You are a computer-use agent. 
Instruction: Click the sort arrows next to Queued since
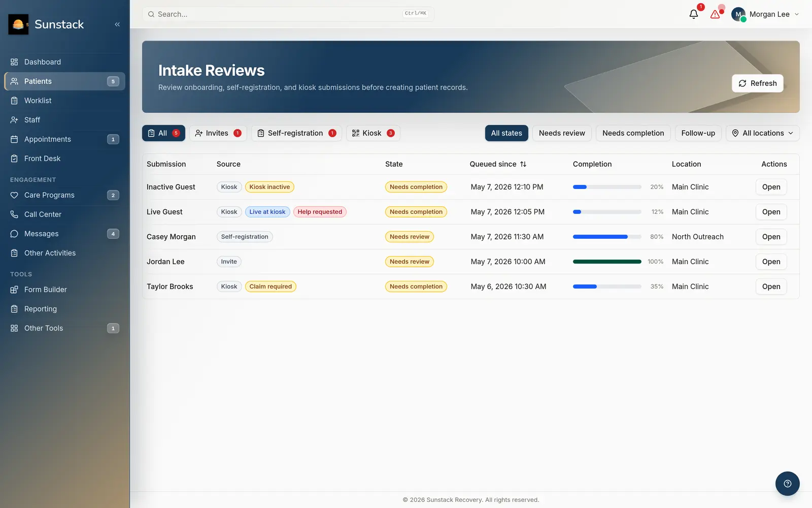523,164
